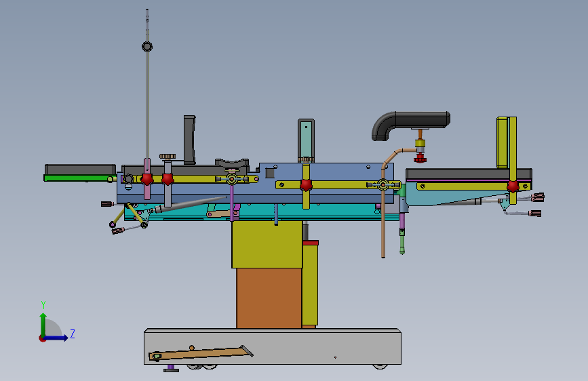Select the wide yellow upper column block

[x=267, y=244]
